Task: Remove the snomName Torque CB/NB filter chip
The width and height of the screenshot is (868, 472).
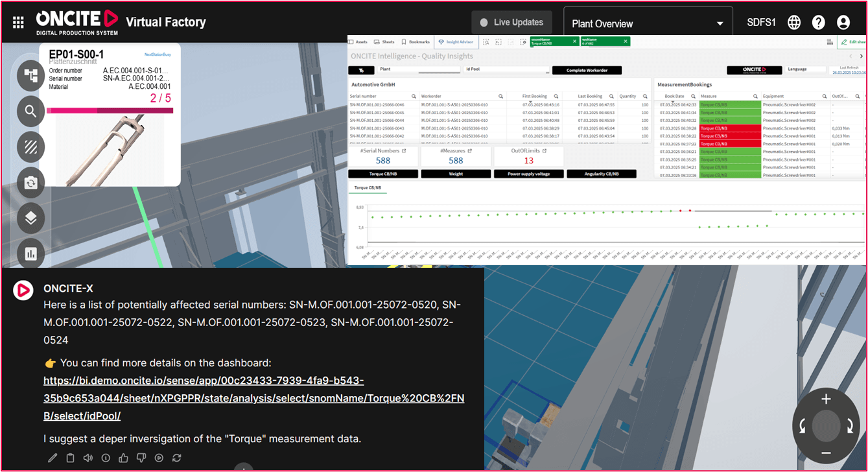Action: 574,41
